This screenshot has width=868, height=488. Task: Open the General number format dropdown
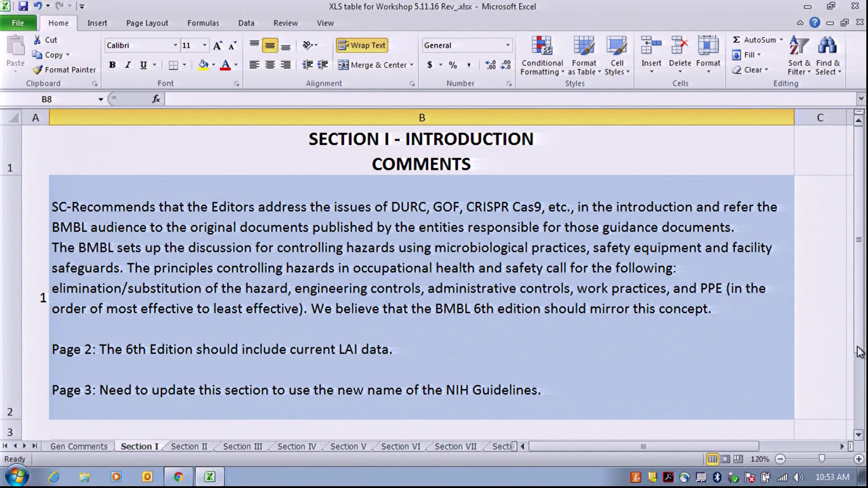point(508,45)
